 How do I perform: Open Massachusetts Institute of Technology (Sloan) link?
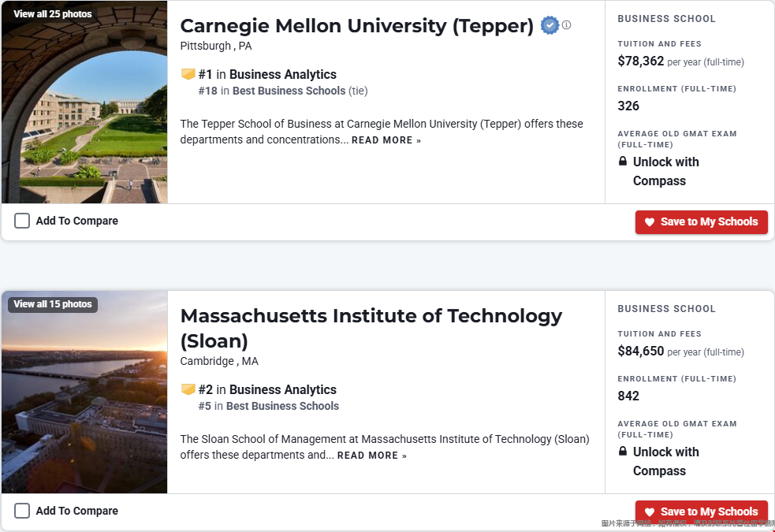click(x=371, y=328)
